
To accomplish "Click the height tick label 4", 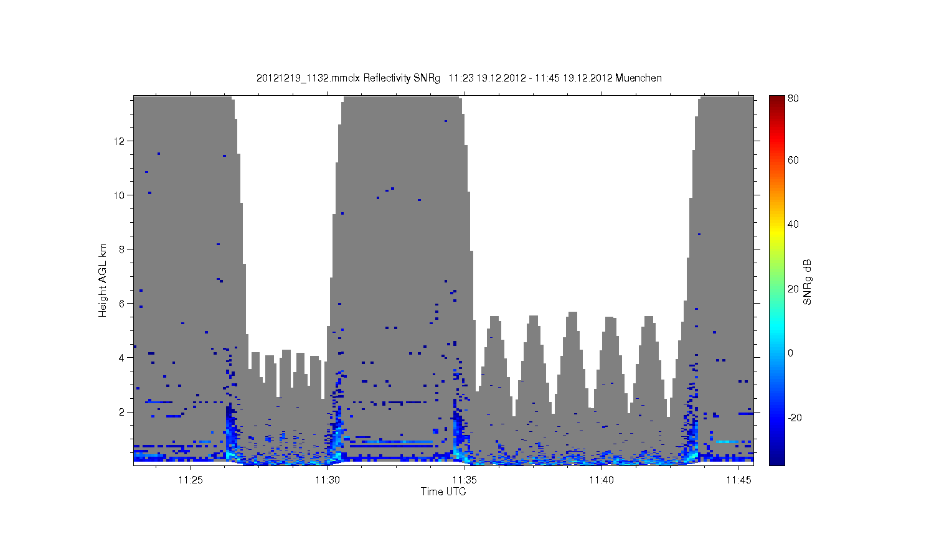I will click(122, 357).
